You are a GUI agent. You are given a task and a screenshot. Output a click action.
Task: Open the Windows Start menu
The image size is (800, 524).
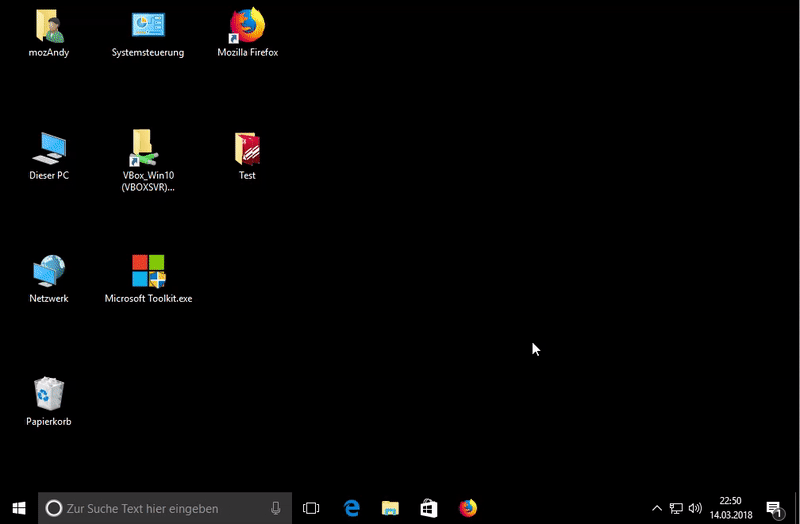(x=19, y=508)
